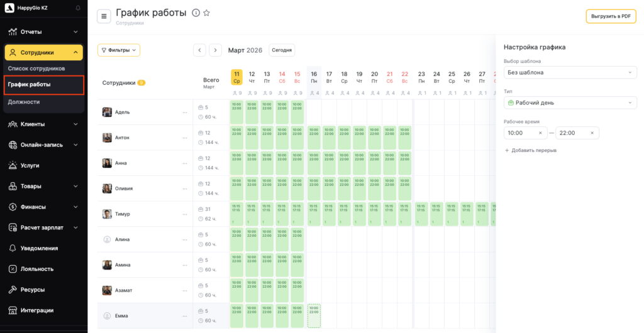The image size is (644, 333).
Task: Clear the 10:00 start time field
Action: pyautogui.click(x=540, y=133)
